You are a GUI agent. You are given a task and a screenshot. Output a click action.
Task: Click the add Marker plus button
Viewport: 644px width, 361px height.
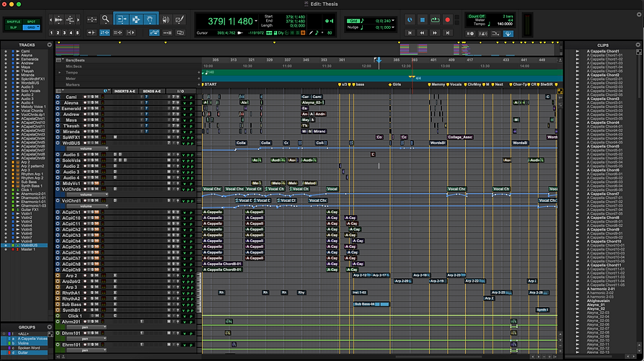click(x=199, y=84)
